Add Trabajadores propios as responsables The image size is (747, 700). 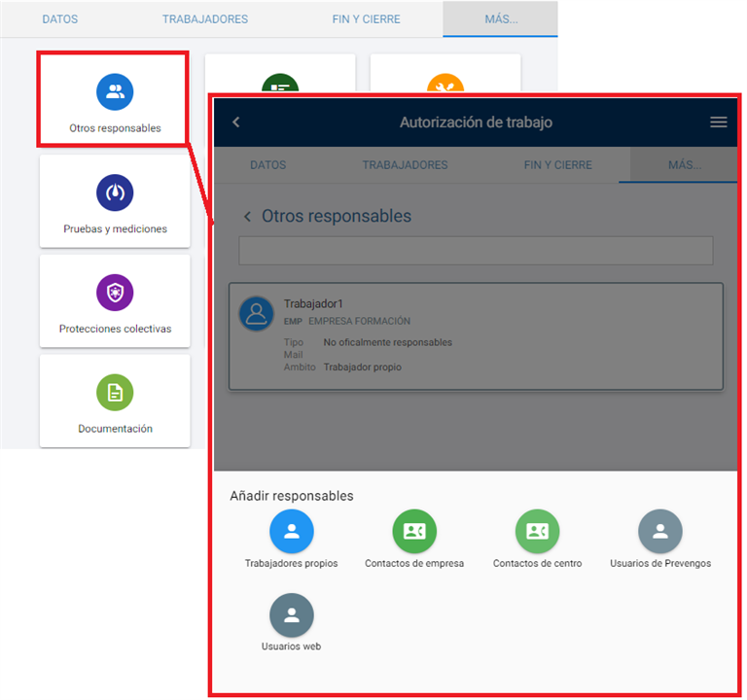coord(292,532)
